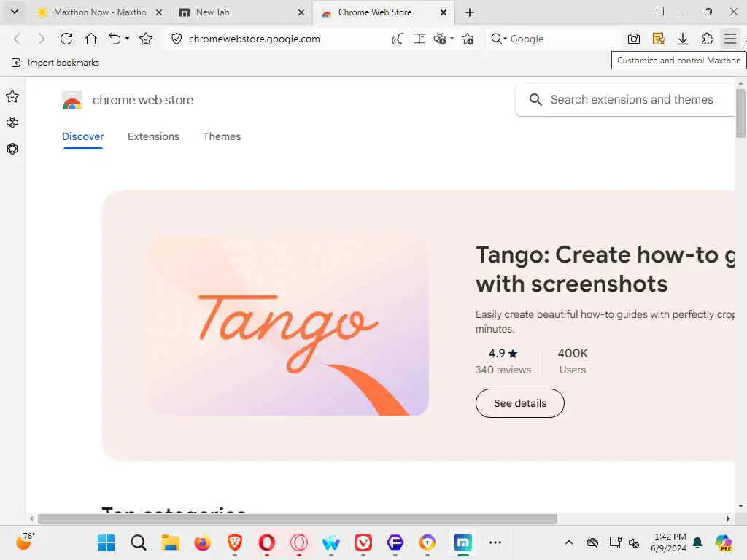
Task: Open reader mode icon
Action: [419, 39]
